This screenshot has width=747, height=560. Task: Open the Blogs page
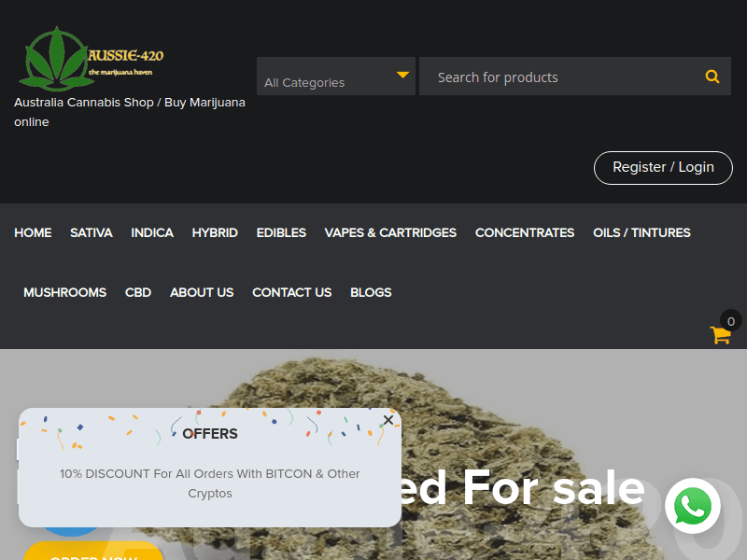coord(371,292)
